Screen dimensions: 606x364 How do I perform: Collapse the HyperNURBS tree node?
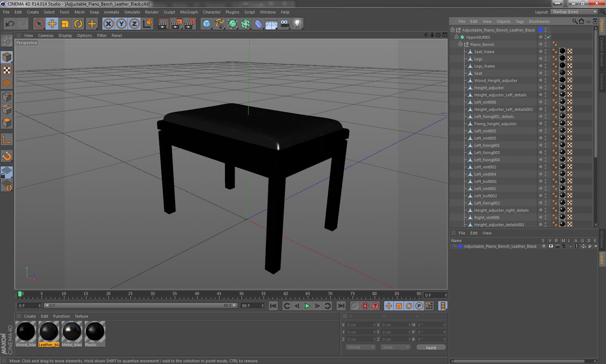click(x=457, y=37)
